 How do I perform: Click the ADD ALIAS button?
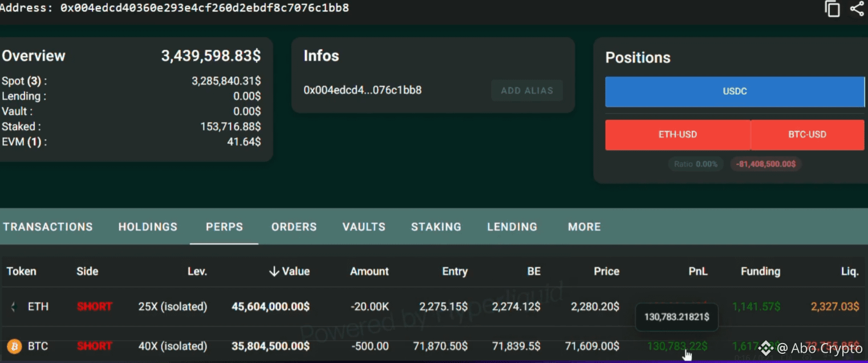527,90
